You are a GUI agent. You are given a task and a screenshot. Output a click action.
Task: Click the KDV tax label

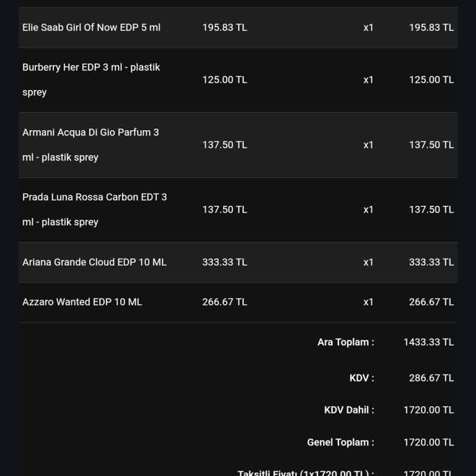(361, 378)
